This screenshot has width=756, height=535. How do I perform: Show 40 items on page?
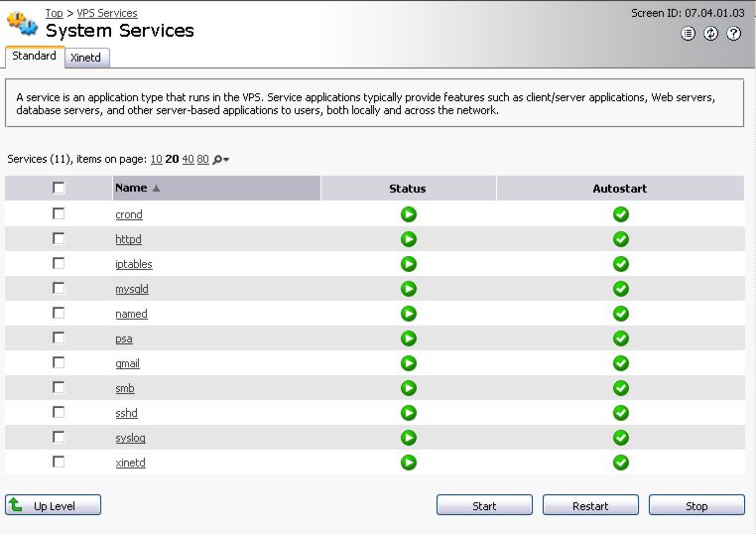pos(189,159)
